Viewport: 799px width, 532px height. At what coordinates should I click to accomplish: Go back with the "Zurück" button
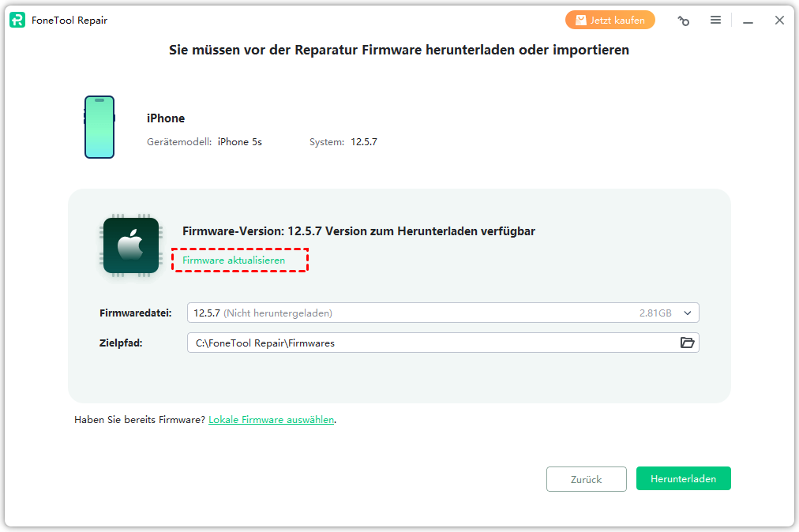[x=586, y=479]
